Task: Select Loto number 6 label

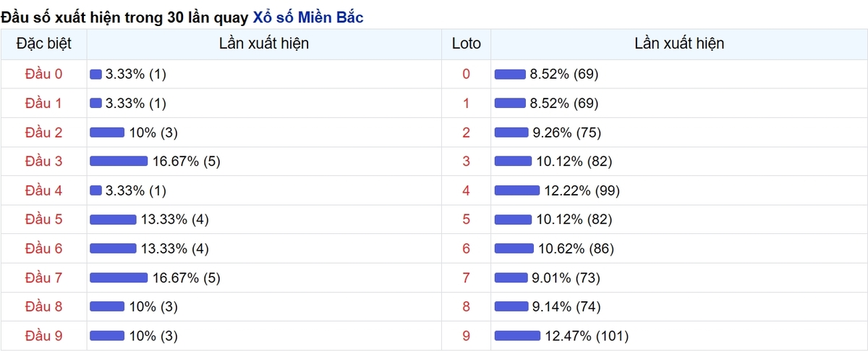Action: coord(466,248)
